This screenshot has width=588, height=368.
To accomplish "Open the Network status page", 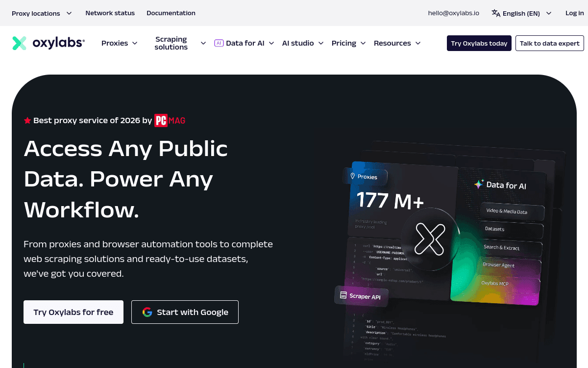I will [110, 13].
